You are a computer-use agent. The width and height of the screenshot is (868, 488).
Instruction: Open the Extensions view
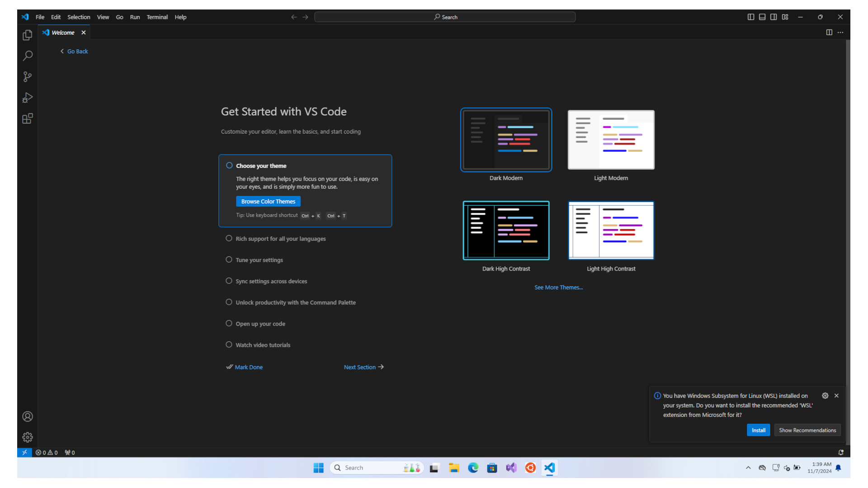pos(27,118)
